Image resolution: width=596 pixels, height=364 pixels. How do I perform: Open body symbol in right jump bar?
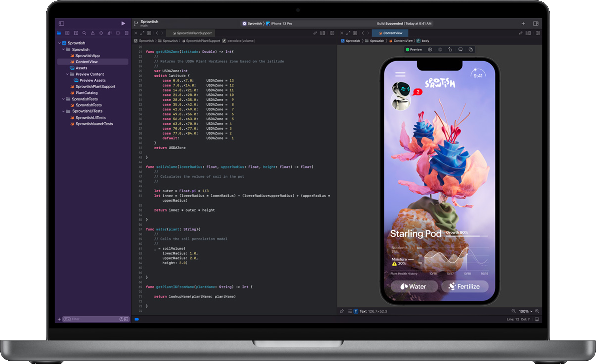[x=423, y=41]
